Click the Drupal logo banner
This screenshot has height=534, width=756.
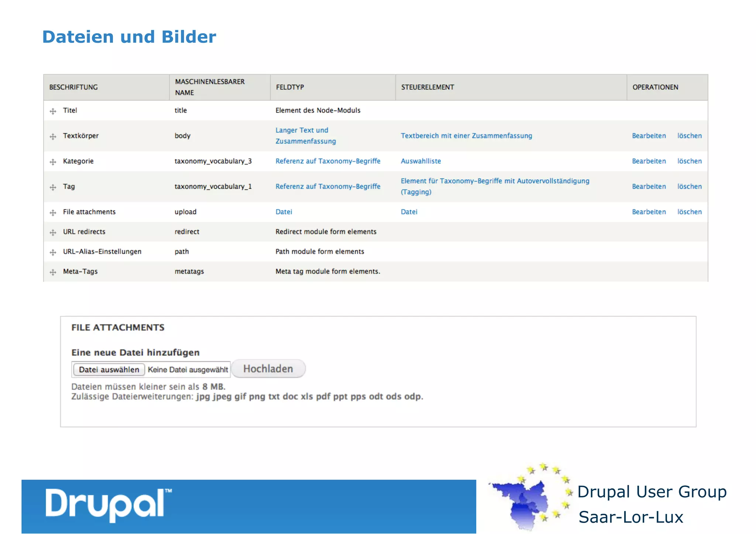pos(249,506)
